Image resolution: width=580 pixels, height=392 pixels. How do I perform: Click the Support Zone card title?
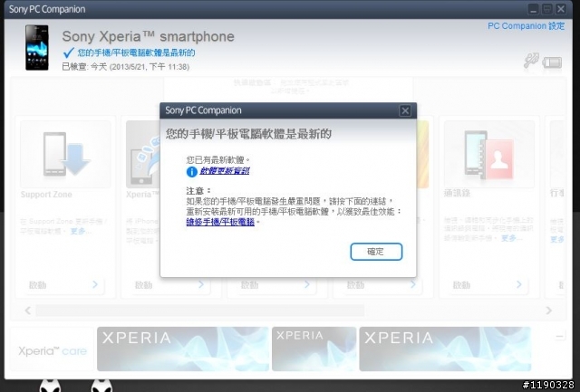[x=46, y=195]
